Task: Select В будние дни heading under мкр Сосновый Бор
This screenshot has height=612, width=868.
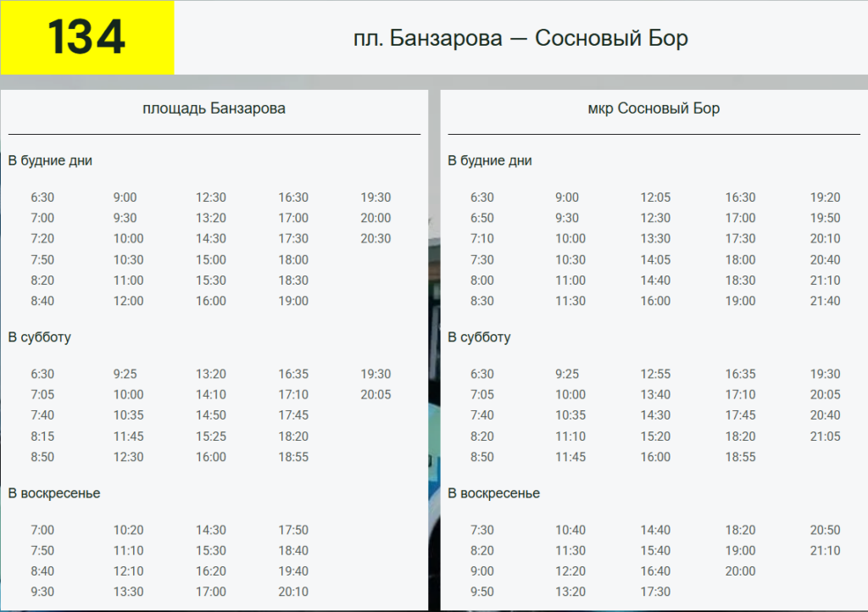Action: (490, 160)
